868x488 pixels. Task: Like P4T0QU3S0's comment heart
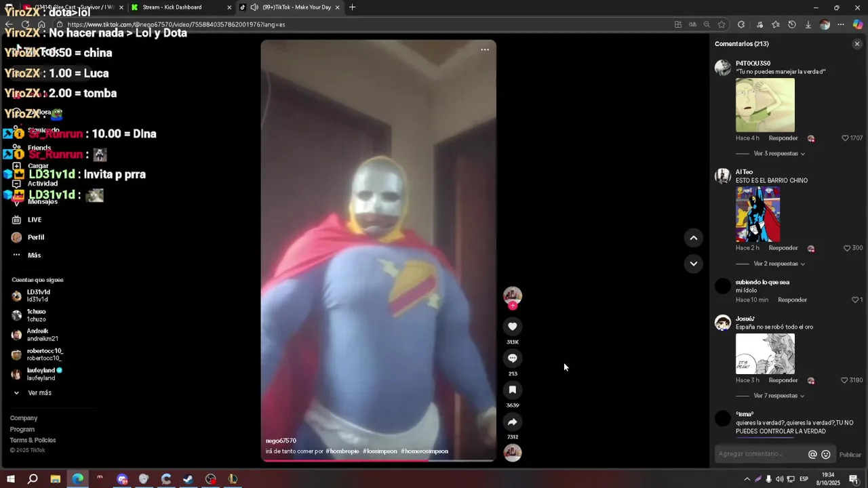coord(845,138)
